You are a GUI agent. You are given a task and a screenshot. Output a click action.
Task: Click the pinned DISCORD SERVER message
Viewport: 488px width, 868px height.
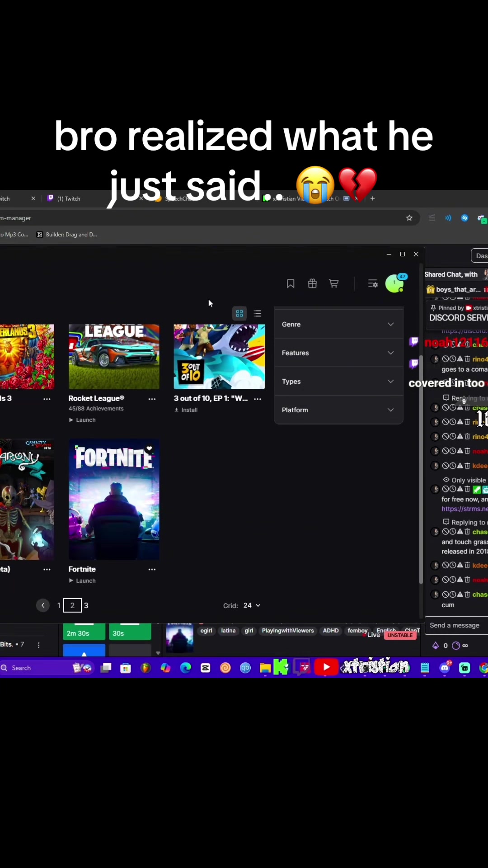pyautogui.click(x=458, y=318)
